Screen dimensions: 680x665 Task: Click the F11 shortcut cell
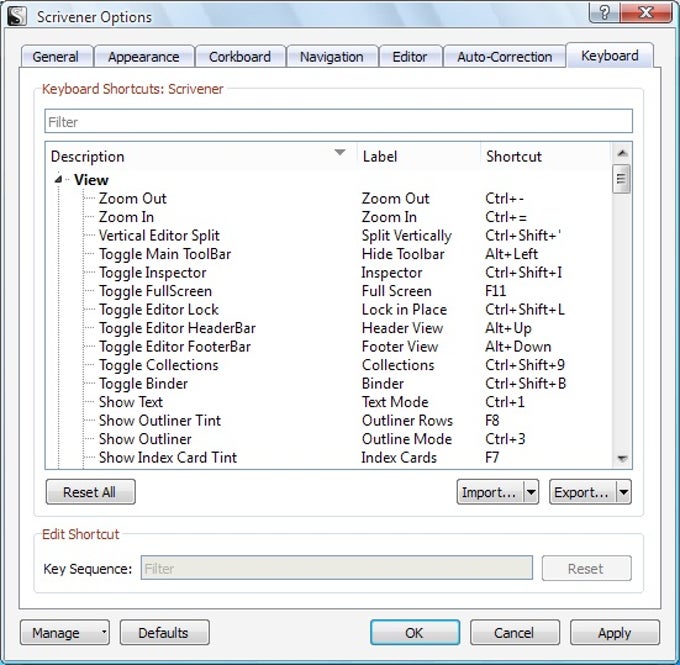click(x=496, y=291)
